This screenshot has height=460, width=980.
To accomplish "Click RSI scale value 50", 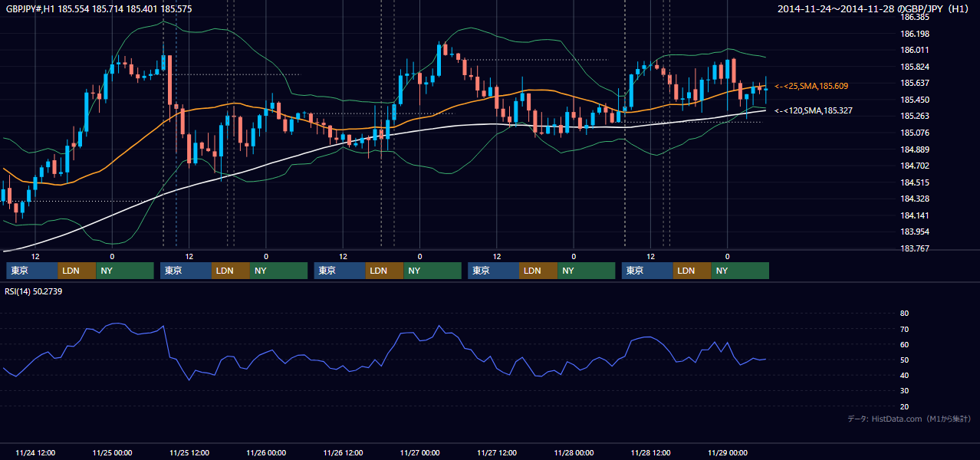I will click(905, 360).
